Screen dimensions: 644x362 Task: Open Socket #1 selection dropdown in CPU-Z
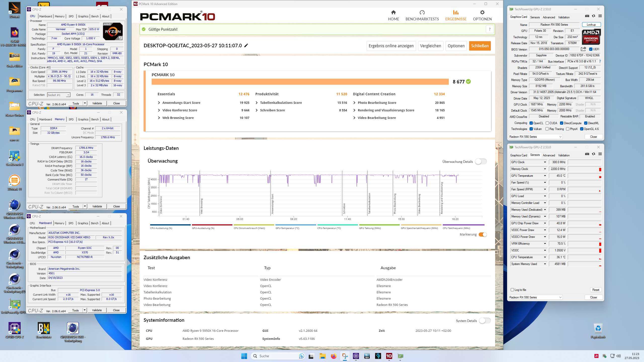(x=59, y=95)
